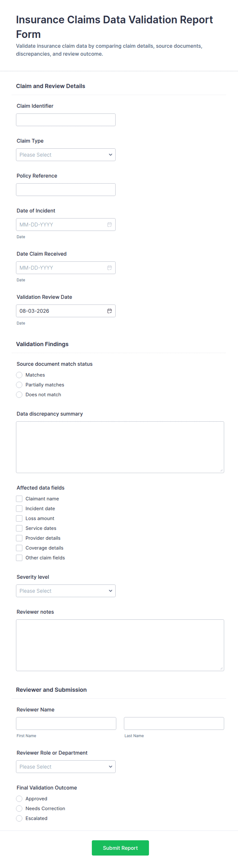Open the Severity level dropdown
The width and height of the screenshot is (238, 868).
[66, 591]
